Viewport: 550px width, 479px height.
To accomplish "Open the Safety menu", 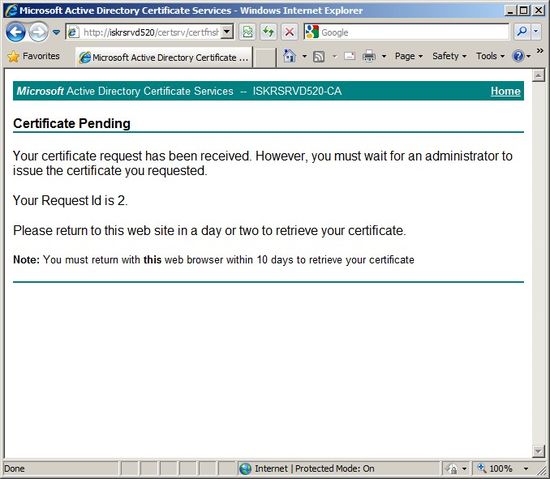I will [x=449, y=56].
